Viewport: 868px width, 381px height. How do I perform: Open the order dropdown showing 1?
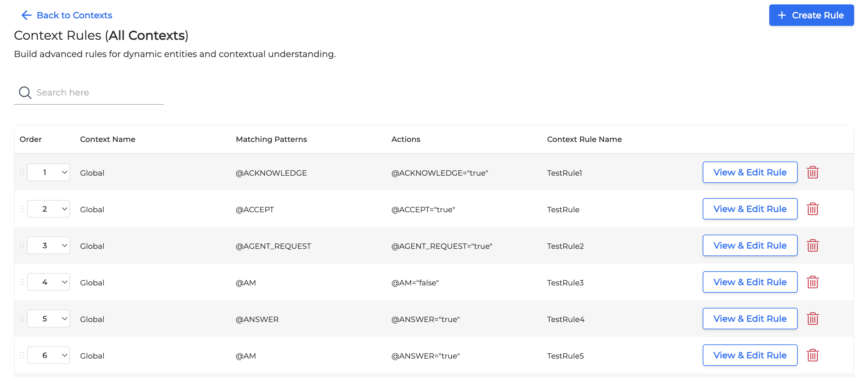49,173
